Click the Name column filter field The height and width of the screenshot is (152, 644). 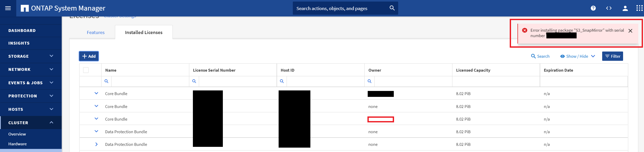click(150, 81)
